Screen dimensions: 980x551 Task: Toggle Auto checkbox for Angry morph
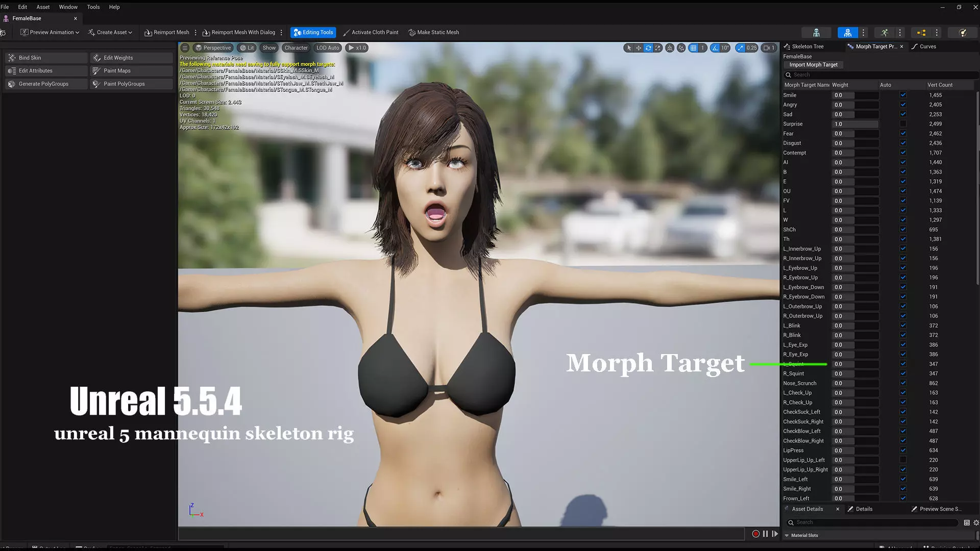click(x=903, y=105)
